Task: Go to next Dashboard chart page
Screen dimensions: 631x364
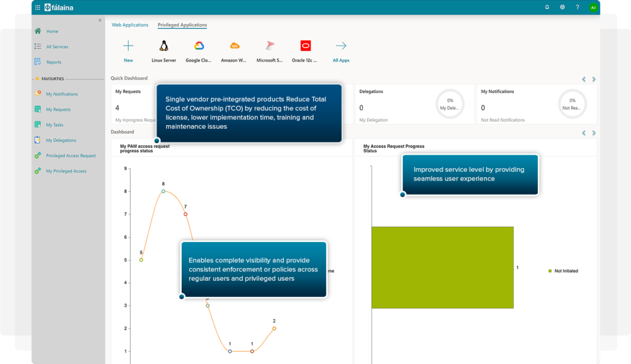Action: [x=593, y=133]
